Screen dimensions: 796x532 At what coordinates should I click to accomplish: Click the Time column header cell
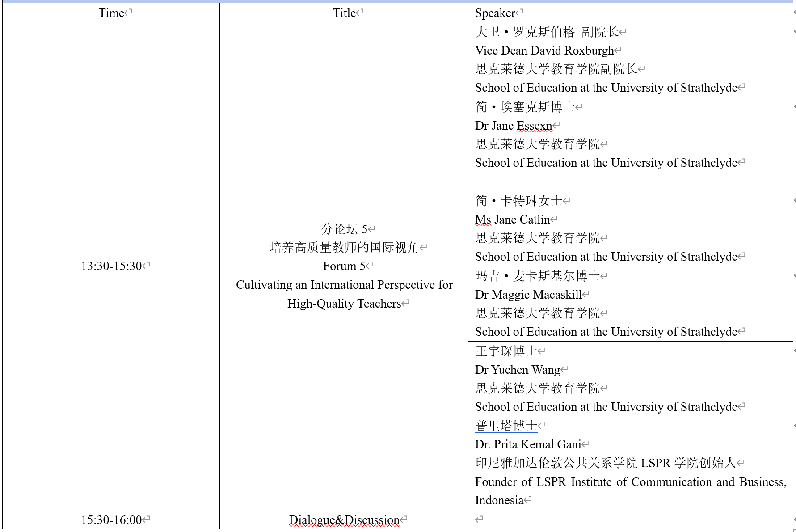[x=111, y=13]
